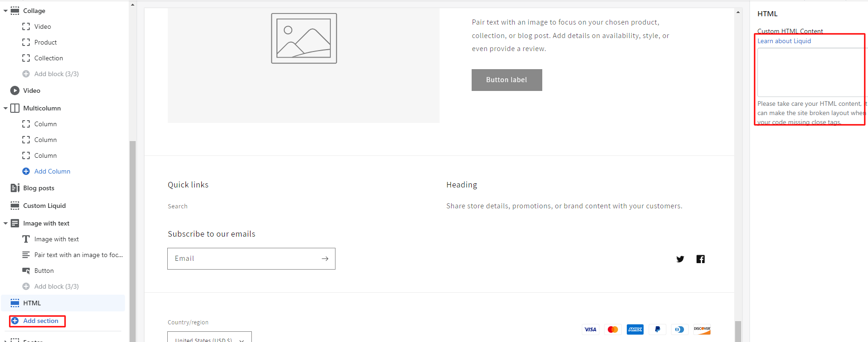Viewport: 868px width, 342px height.
Task: Click the Multicolumn section icon
Action: point(15,108)
